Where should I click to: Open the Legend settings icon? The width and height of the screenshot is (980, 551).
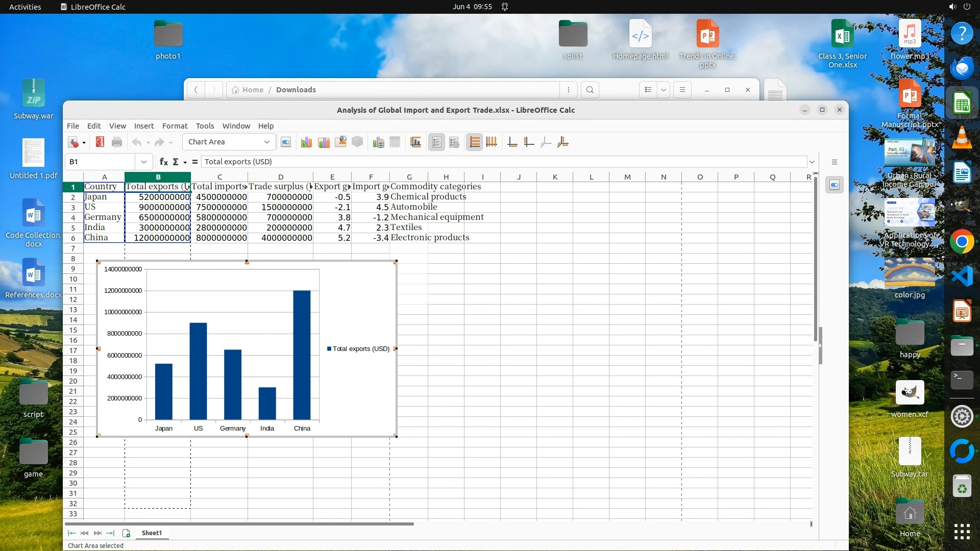(x=454, y=142)
